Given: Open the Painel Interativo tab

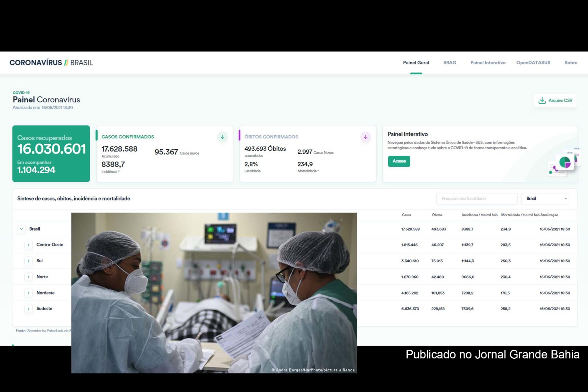Looking at the screenshot, I should tap(488, 63).
